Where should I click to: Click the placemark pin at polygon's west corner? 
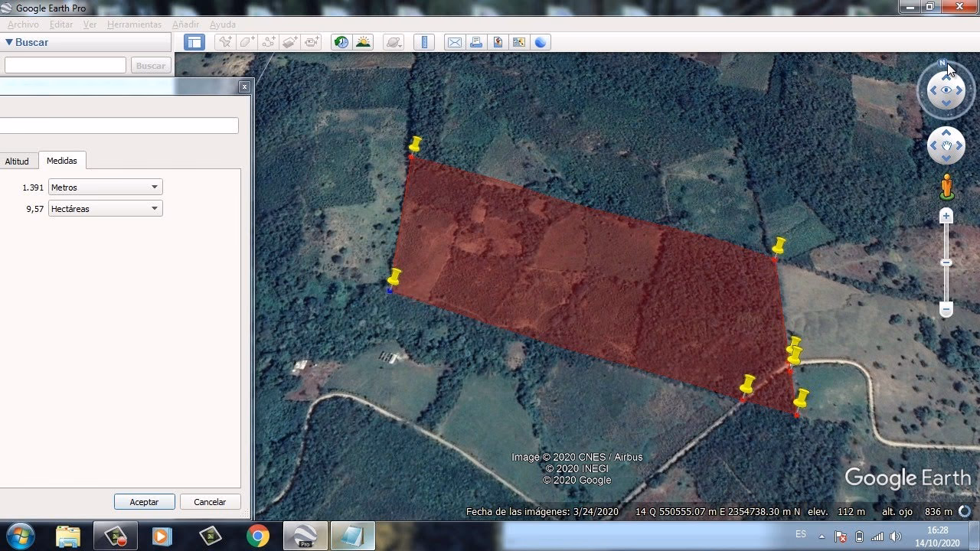coord(394,279)
